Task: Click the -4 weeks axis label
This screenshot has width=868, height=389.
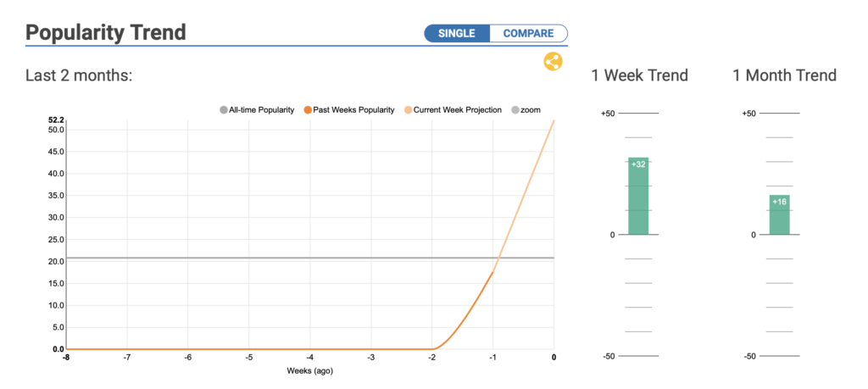Action: tap(309, 358)
